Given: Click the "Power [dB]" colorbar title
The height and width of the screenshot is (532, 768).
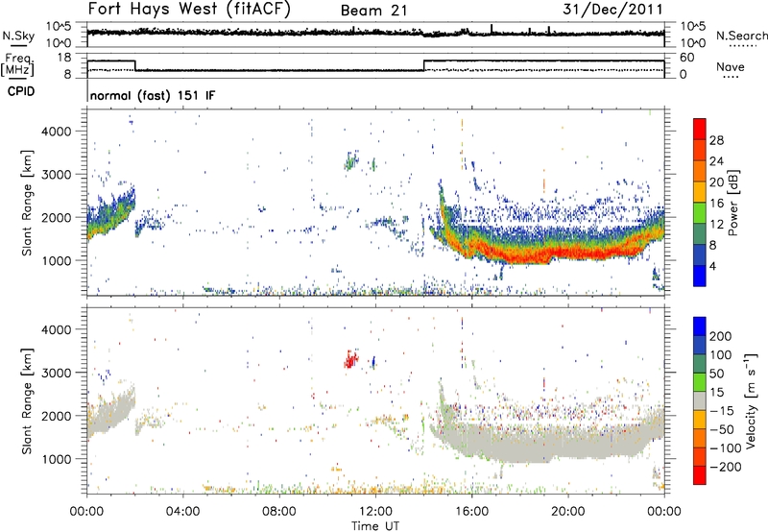Looking at the screenshot, I should tap(733, 203).
